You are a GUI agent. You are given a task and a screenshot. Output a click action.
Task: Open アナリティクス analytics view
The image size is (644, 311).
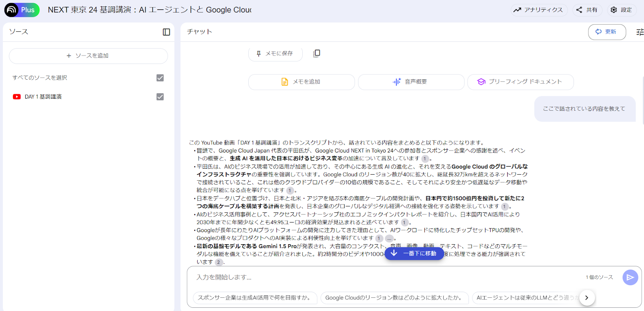[x=539, y=10]
